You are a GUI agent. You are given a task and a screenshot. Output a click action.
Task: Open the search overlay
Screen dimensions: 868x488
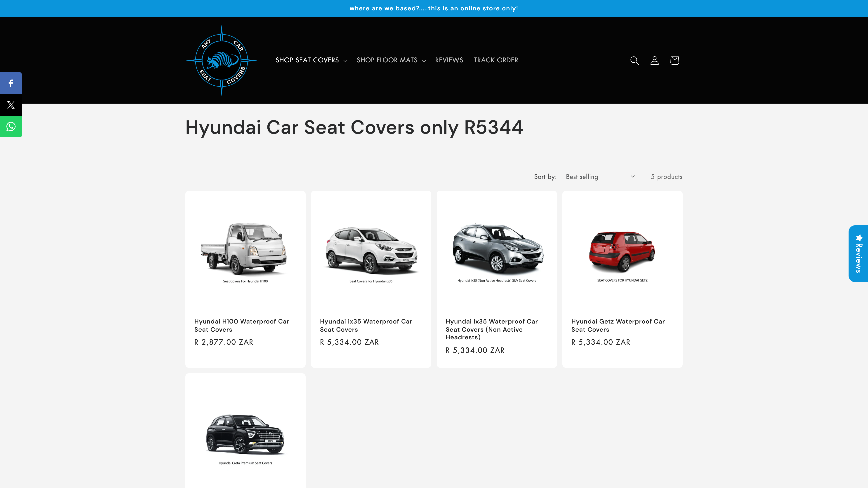click(x=634, y=61)
